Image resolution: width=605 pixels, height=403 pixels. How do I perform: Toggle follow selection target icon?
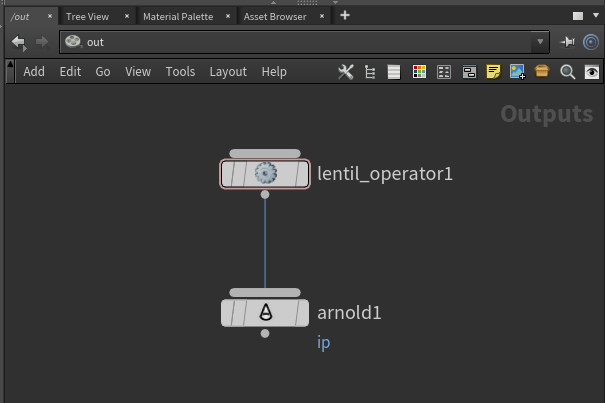click(591, 42)
